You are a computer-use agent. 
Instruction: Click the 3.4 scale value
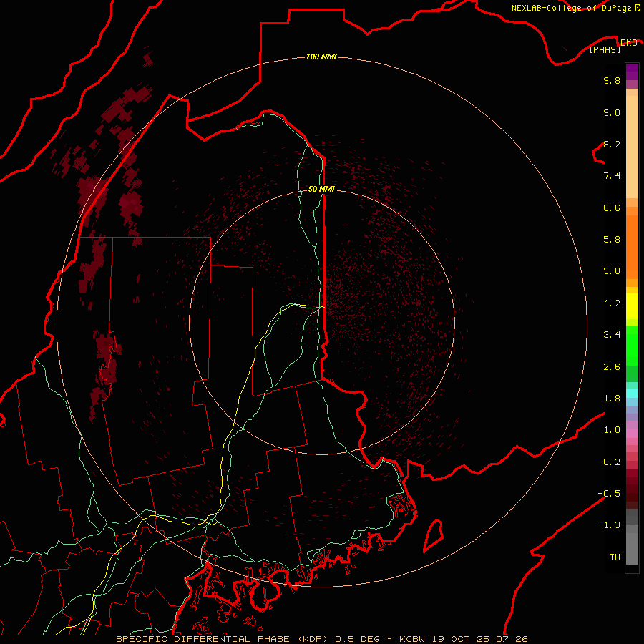[612, 335]
